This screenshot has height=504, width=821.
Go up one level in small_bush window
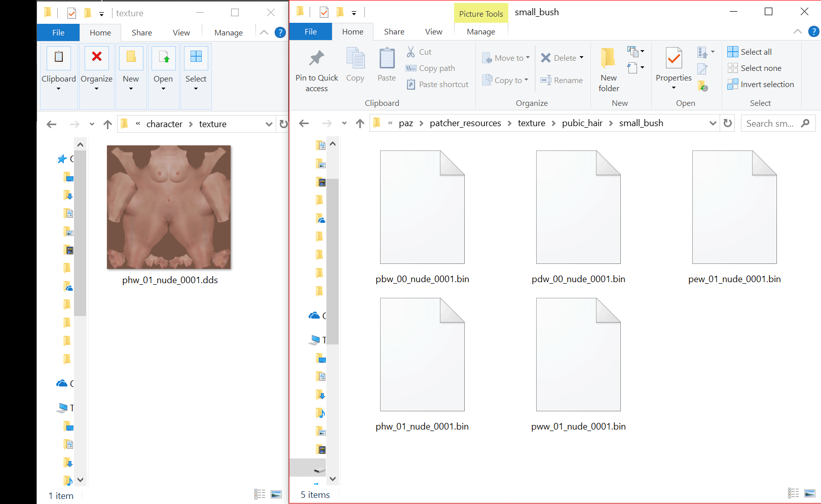(x=360, y=123)
